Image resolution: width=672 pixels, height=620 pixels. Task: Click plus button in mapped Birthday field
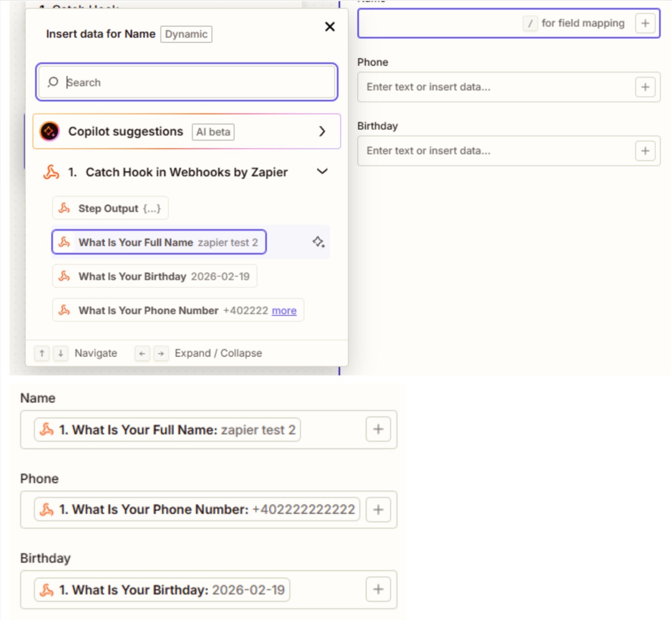pyautogui.click(x=378, y=589)
